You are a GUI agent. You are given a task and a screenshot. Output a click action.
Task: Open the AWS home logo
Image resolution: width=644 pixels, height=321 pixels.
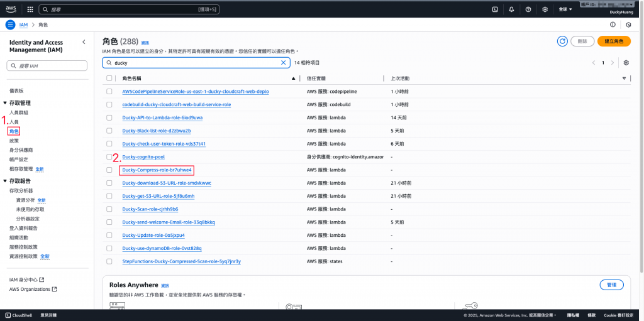[x=11, y=9]
